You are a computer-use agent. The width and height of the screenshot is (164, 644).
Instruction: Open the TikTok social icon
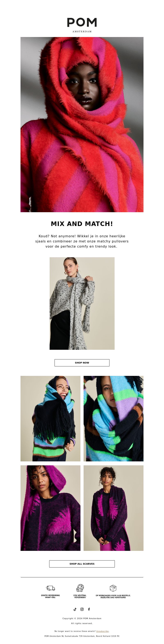click(75, 609)
